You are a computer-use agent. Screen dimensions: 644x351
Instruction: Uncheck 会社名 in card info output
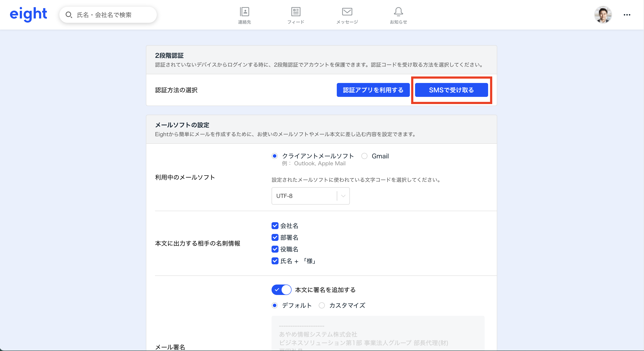point(275,226)
